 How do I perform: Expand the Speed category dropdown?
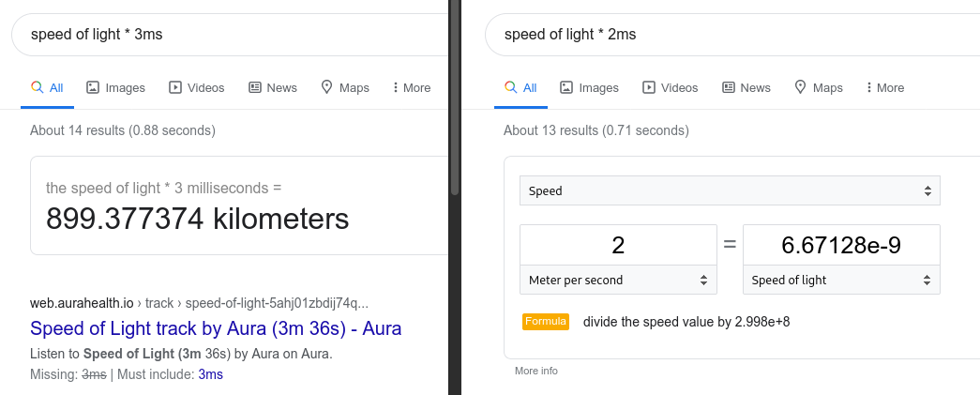730,190
